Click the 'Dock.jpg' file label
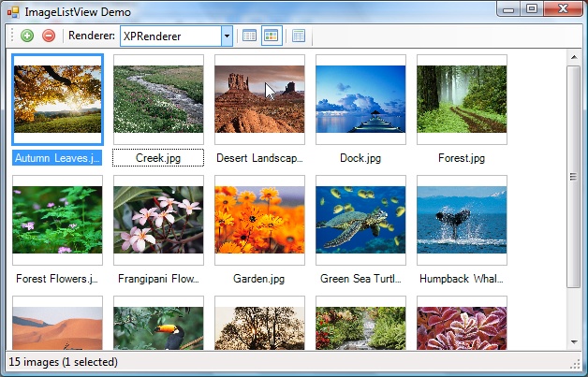 pyautogui.click(x=360, y=158)
